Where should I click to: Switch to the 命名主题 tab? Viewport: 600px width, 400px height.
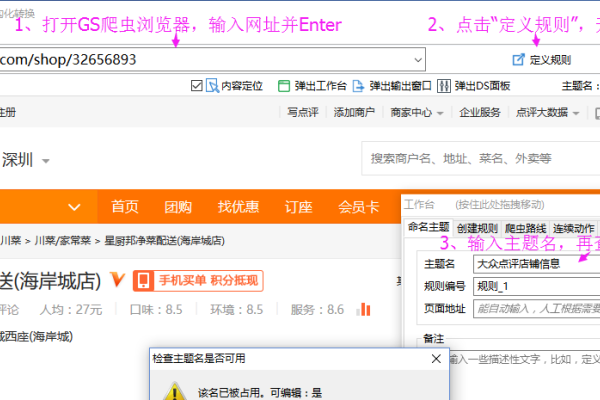[x=428, y=227]
